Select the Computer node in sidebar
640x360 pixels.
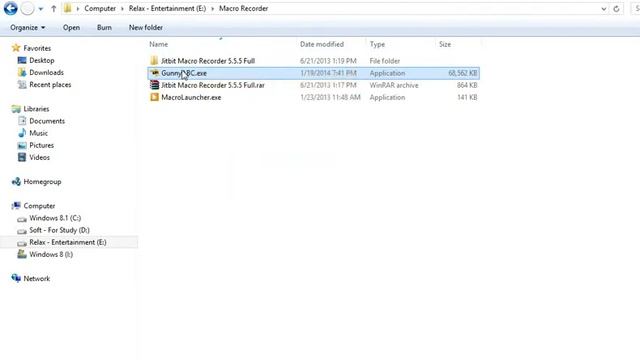pos(39,206)
